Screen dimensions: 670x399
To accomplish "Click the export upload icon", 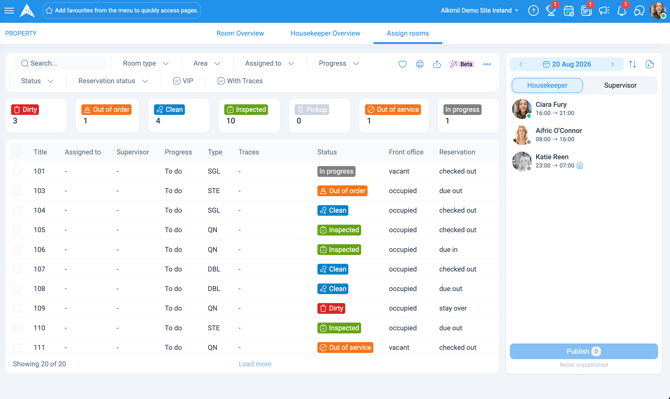I will click(x=437, y=64).
